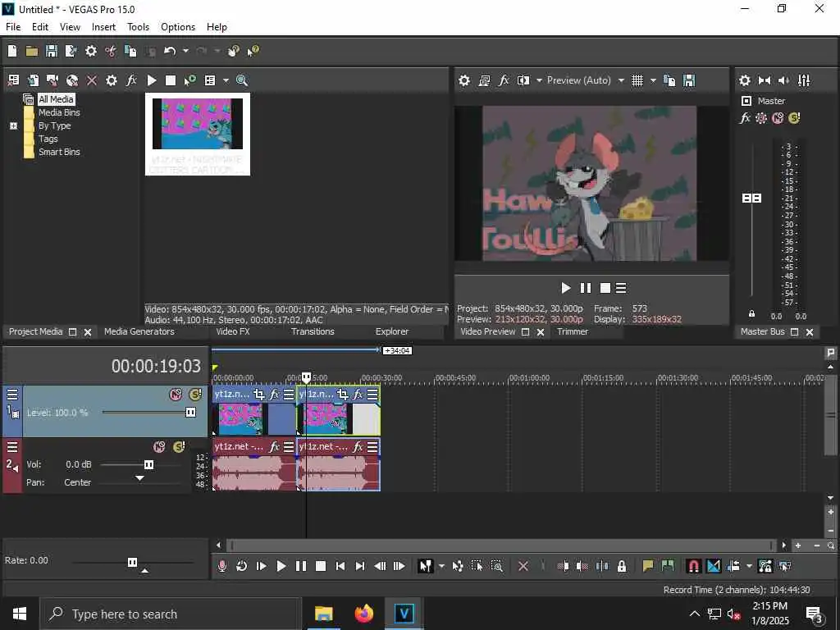Start media preview in the Project Media toolbar
The width and height of the screenshot is (840, 630).
click(152, 80)
